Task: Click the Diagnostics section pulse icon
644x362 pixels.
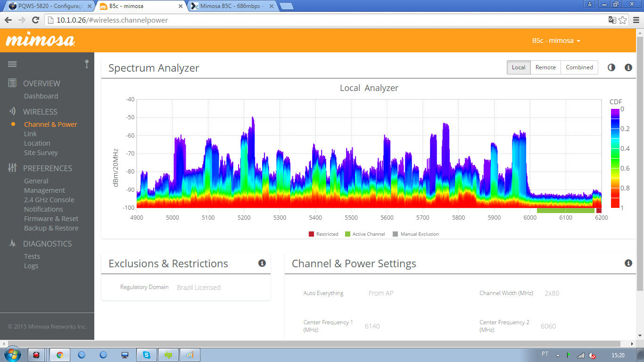Action: tap(13, 243)
